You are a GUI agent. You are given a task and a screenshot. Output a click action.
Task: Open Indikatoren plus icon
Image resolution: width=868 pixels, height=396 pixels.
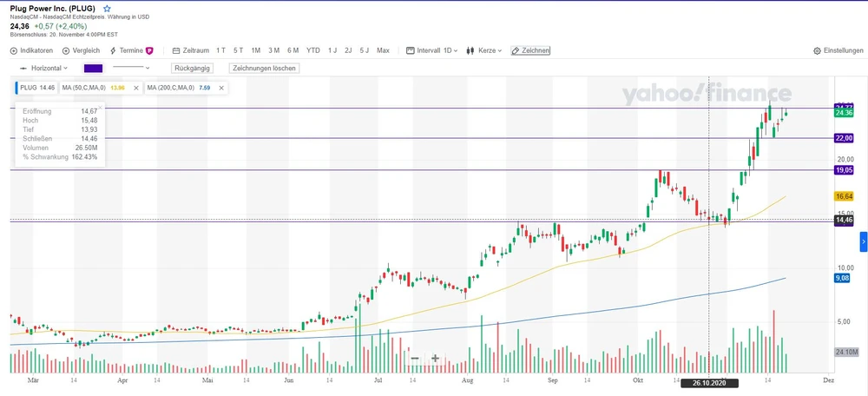pos(14,51)
